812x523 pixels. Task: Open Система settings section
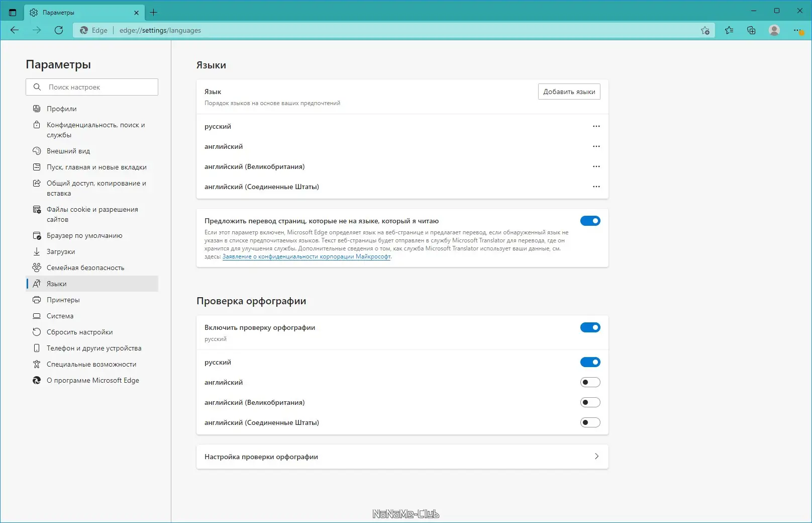[92, 316]
